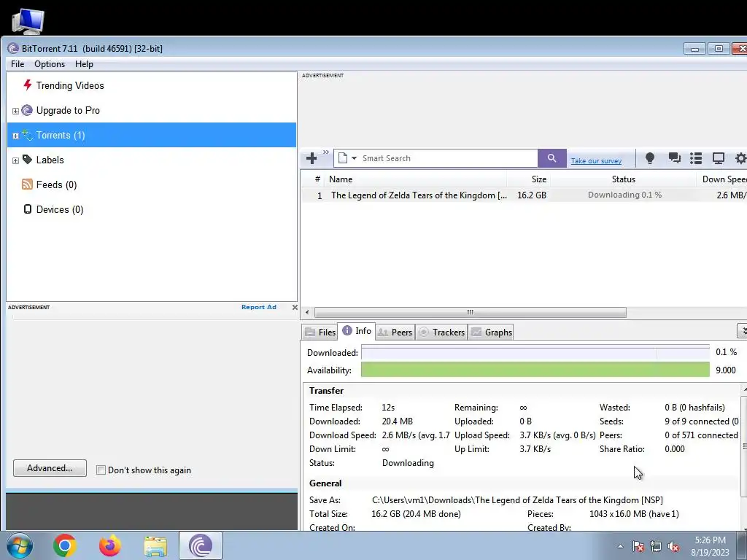Expand the Torrents tree node
747x560 pixels.
(15, 136)
